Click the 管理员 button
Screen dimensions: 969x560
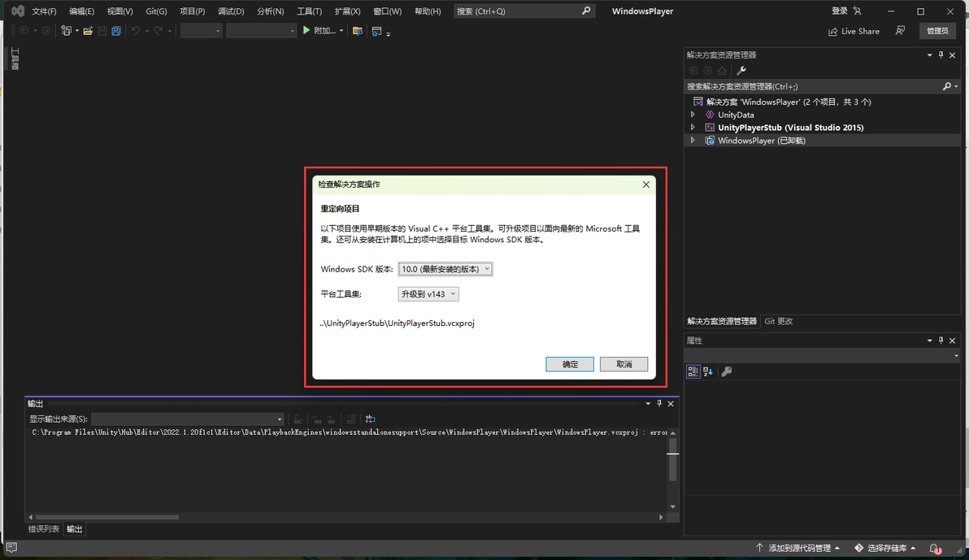(937, 31)
